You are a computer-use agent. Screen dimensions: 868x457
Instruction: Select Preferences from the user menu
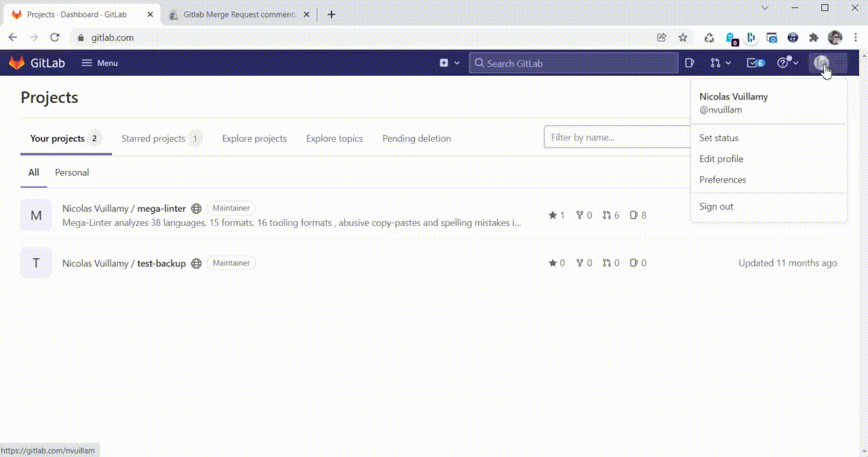tap(722, 180)
